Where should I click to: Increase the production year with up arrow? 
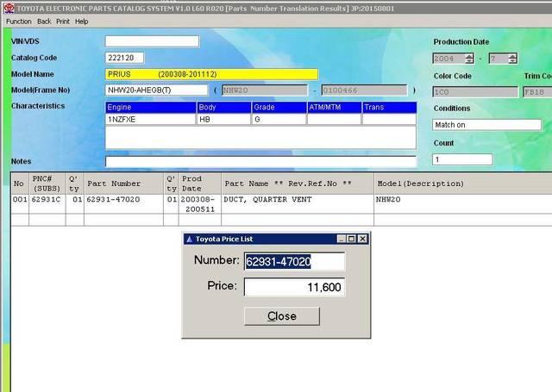[x=469, y=56]
